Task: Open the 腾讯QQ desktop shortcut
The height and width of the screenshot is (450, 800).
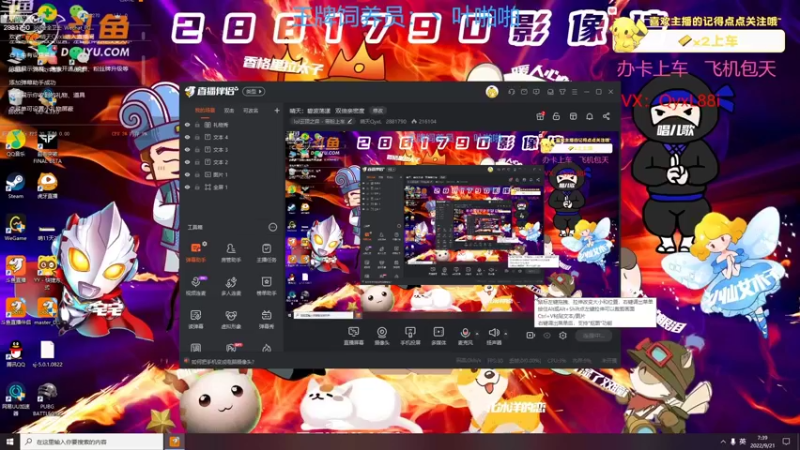Action: [15, 354]
